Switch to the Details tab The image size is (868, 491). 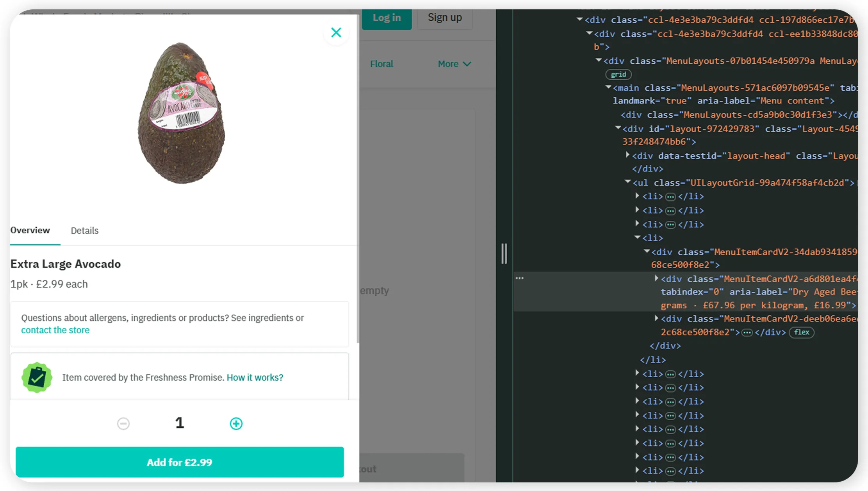(85, 230)
